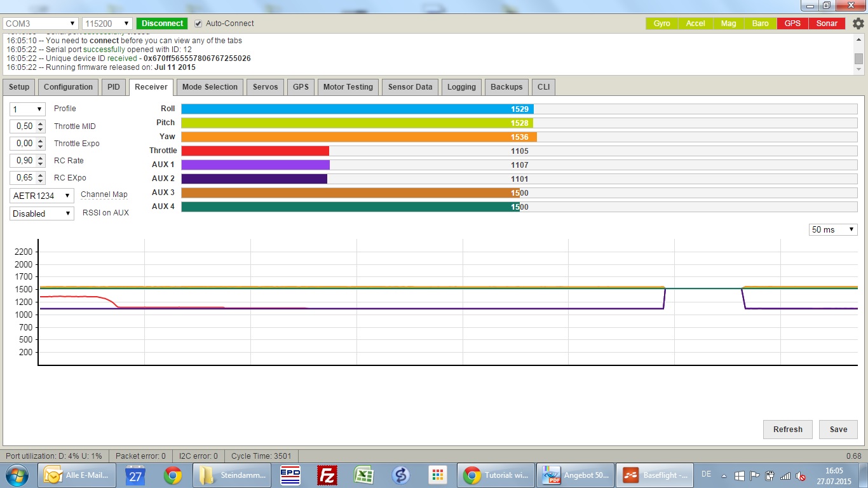
Task: Switch to the Servos tab
Action: click(265, 87)
